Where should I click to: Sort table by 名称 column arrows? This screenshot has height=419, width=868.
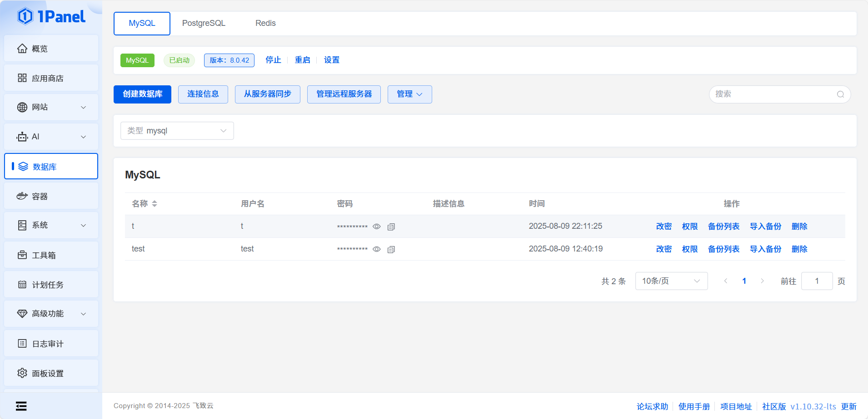[155, 204]
